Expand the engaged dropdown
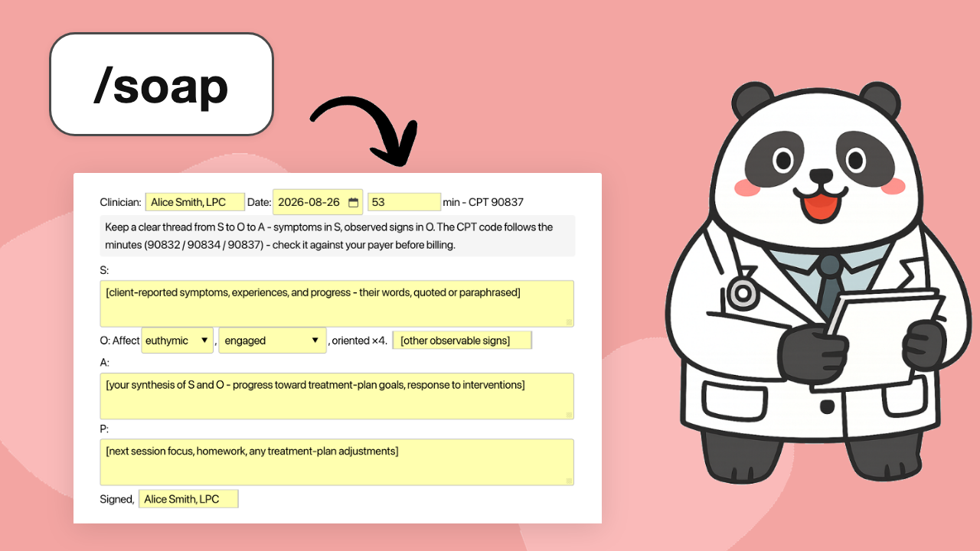The height and width of the screenshot is (551, 980). click(273, 341)
